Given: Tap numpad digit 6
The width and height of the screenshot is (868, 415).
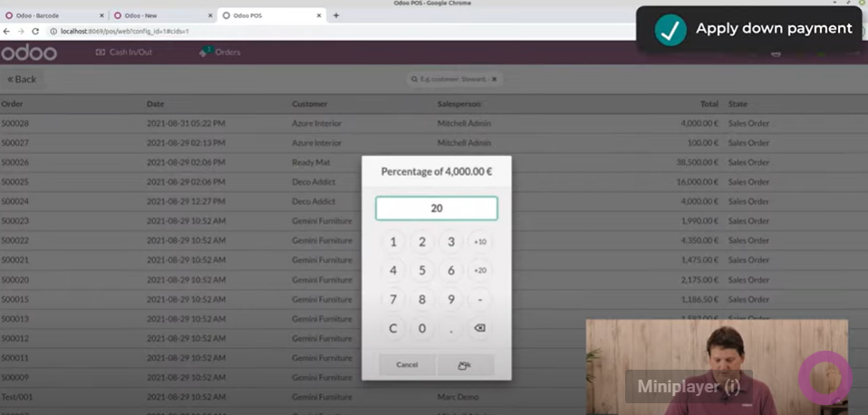Looking at the screenshot, I should pos(451,271).
